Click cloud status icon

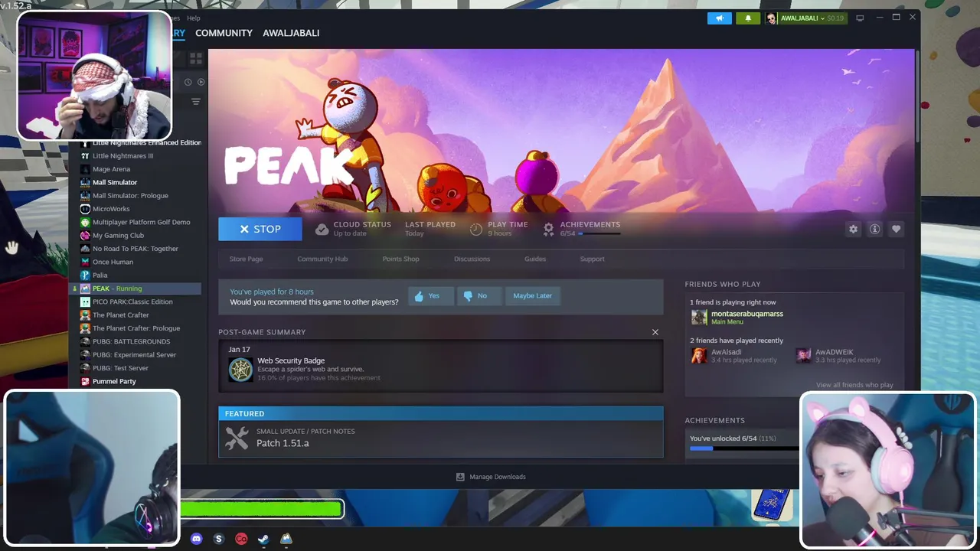322,229
